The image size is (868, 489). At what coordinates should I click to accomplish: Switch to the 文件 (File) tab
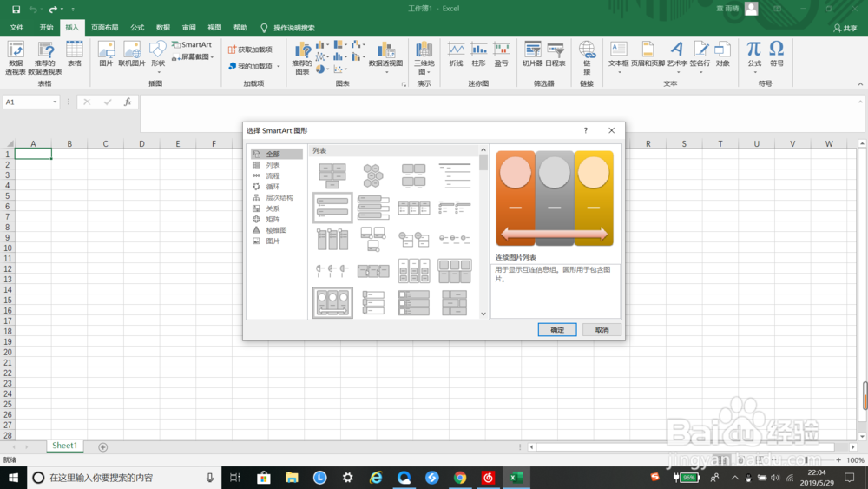[16, 28]
